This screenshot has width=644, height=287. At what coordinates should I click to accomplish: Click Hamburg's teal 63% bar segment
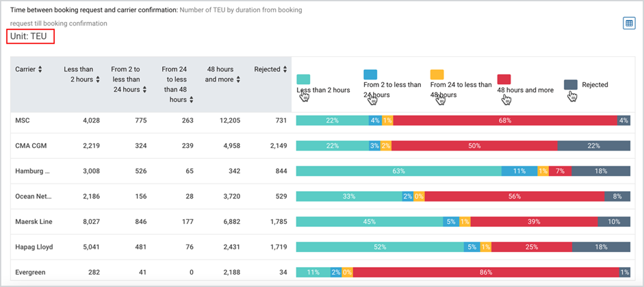pyautogui.click(x=398, y=171)
